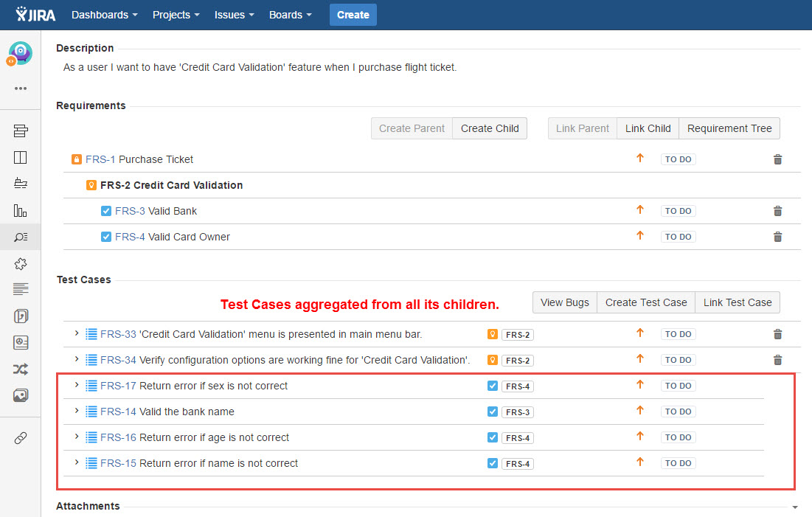Click the blue check icon in the FRS-17 row

pyautogui.click(x=493, y=386)
